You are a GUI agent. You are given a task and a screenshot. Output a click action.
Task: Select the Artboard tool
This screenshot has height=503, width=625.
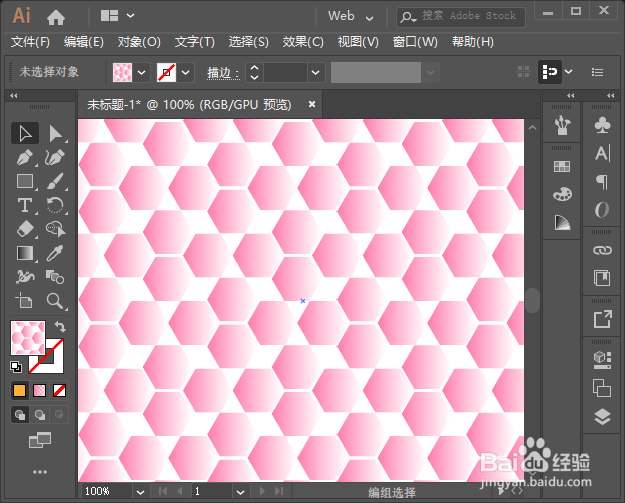(x=25, y=301)
